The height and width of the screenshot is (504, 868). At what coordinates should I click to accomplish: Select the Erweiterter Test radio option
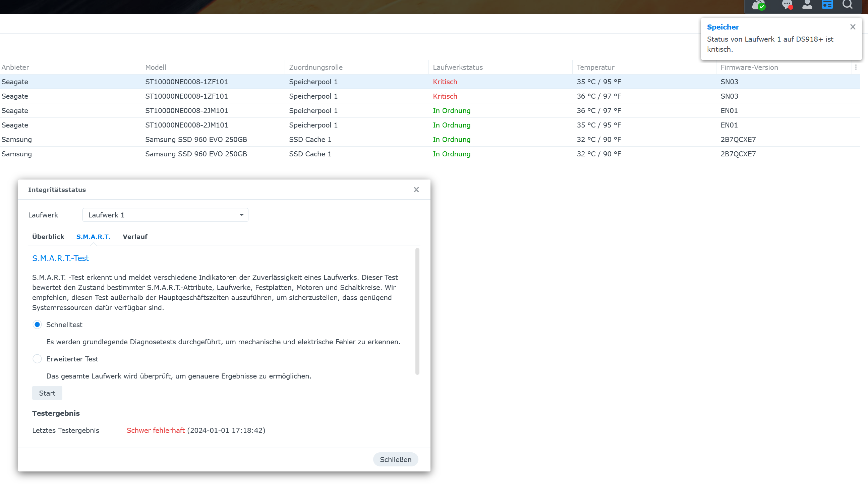point(37,359)
